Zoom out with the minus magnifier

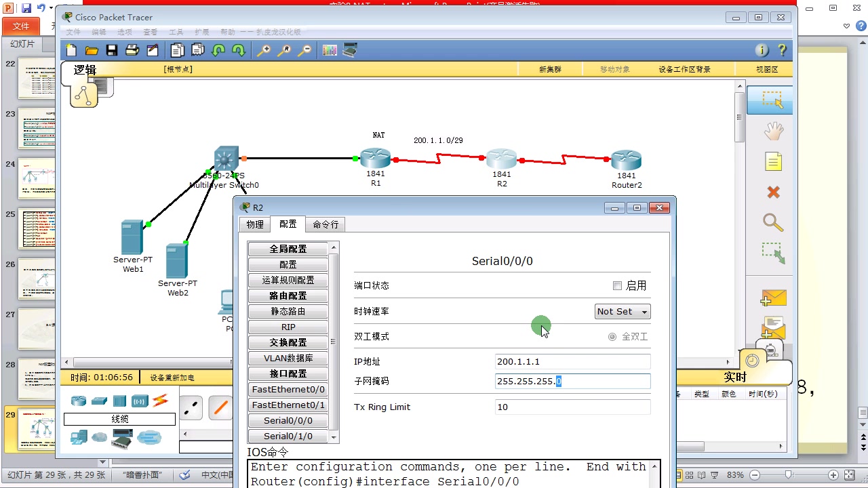coord(304,50)
